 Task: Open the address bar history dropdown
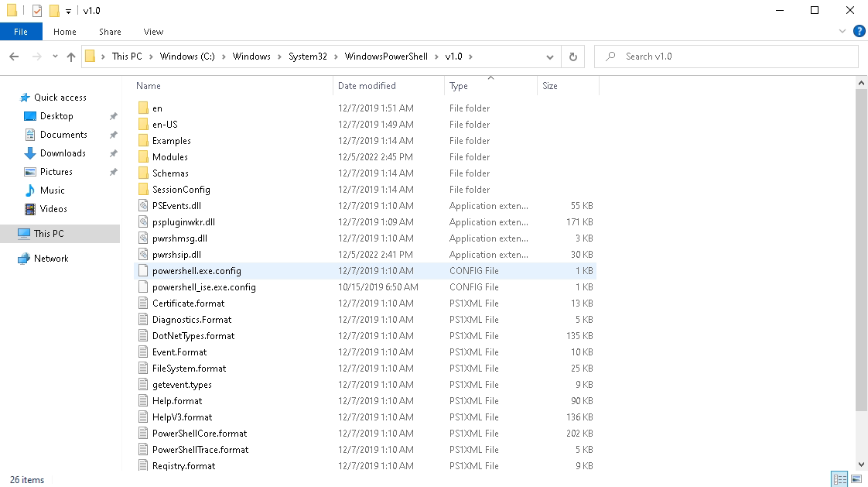(x=550, y=57)
